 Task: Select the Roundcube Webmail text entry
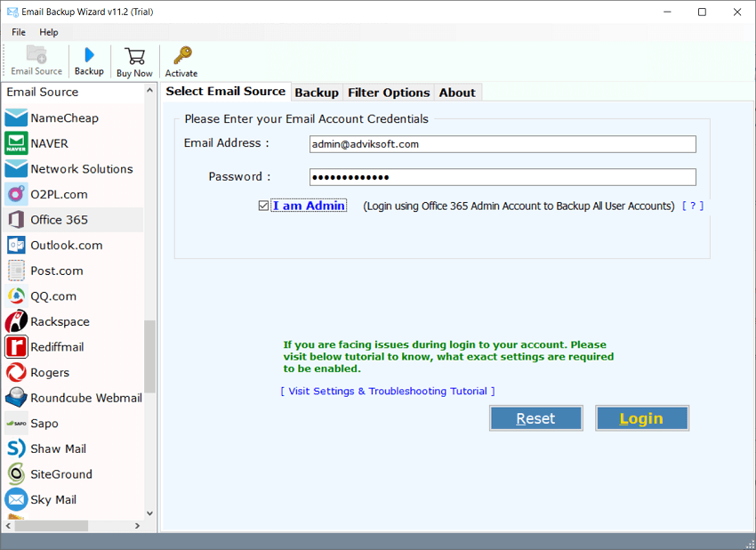tap(86, 398)
